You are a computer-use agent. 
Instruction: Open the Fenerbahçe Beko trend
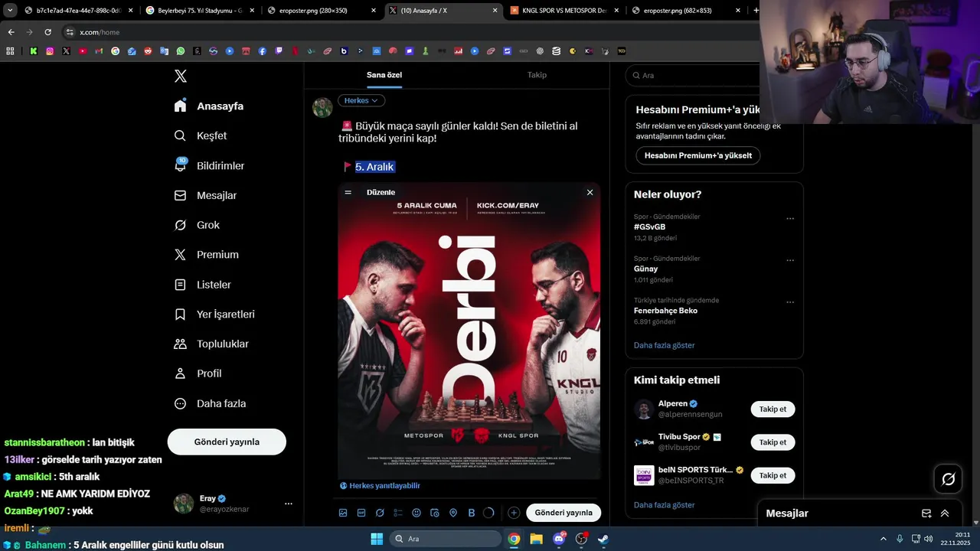point(665,311)
